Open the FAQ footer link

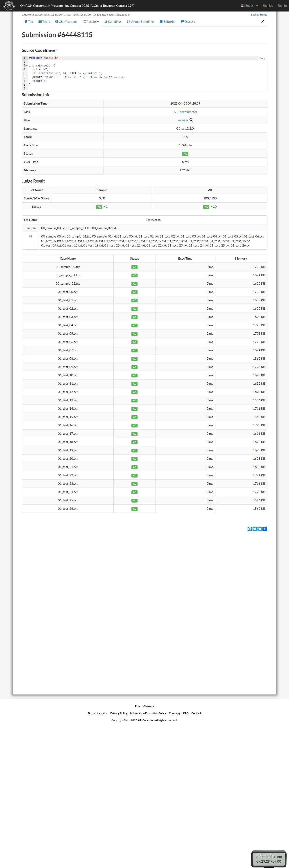click(x=186, y=713)
